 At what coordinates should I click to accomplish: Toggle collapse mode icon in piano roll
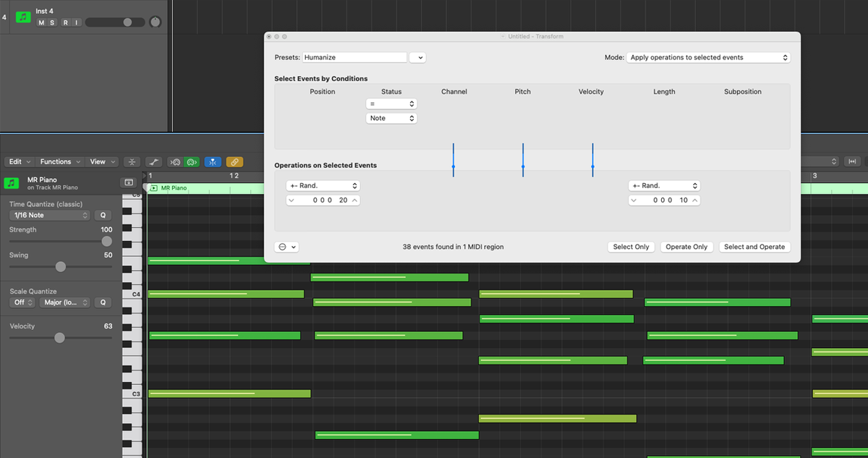132,162
